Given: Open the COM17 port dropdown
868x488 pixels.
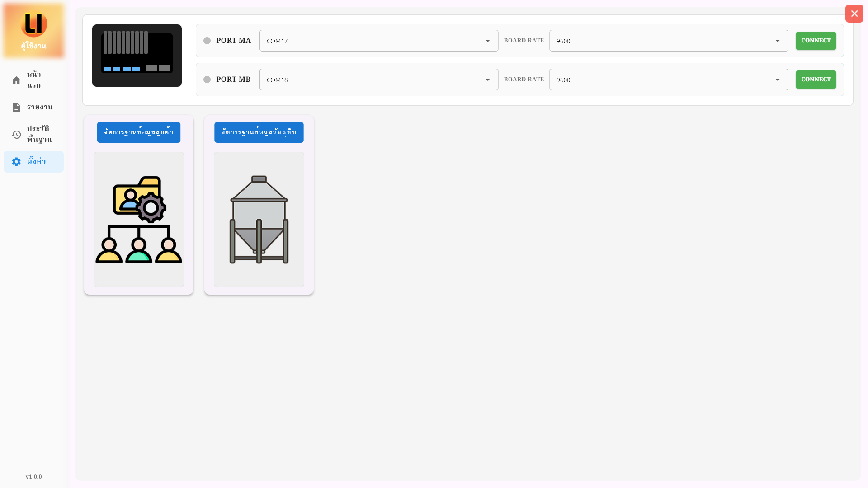Looking at the screenshot, I should coord(378,41).
